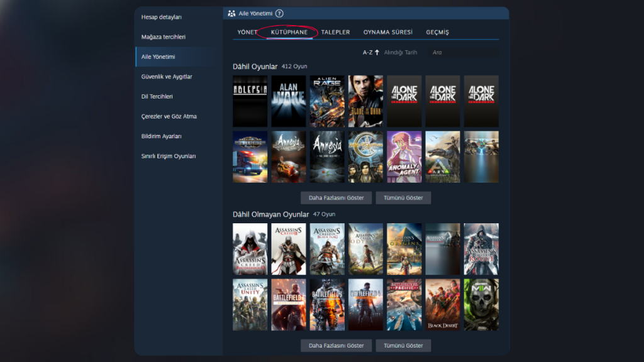Select Assassin's Creed Unity cover
This screenshot has width=644, height=362.
(250, 305)
